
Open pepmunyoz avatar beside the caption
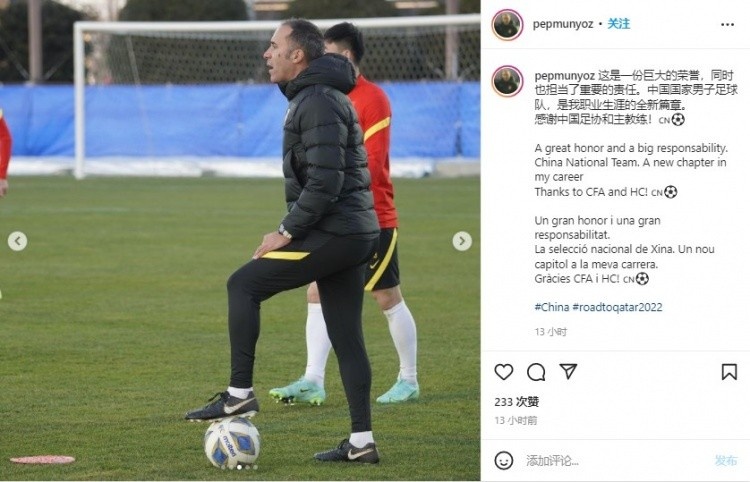click(x=507, y=81)
